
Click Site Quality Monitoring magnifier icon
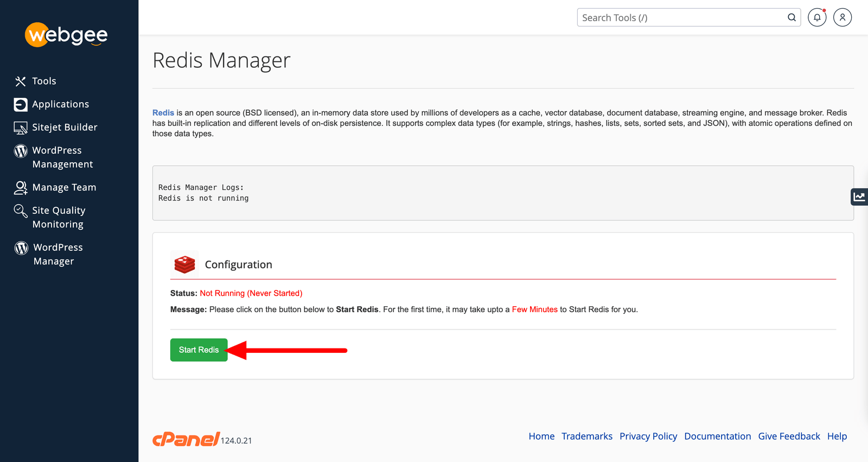point(21,211)
